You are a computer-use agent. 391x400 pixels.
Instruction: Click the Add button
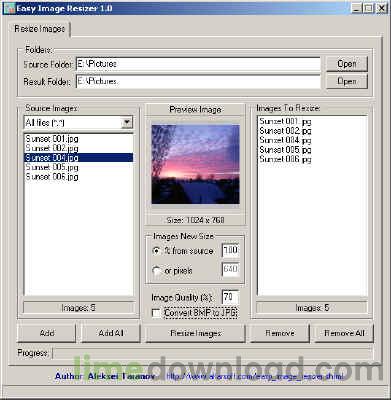[47, 333]
